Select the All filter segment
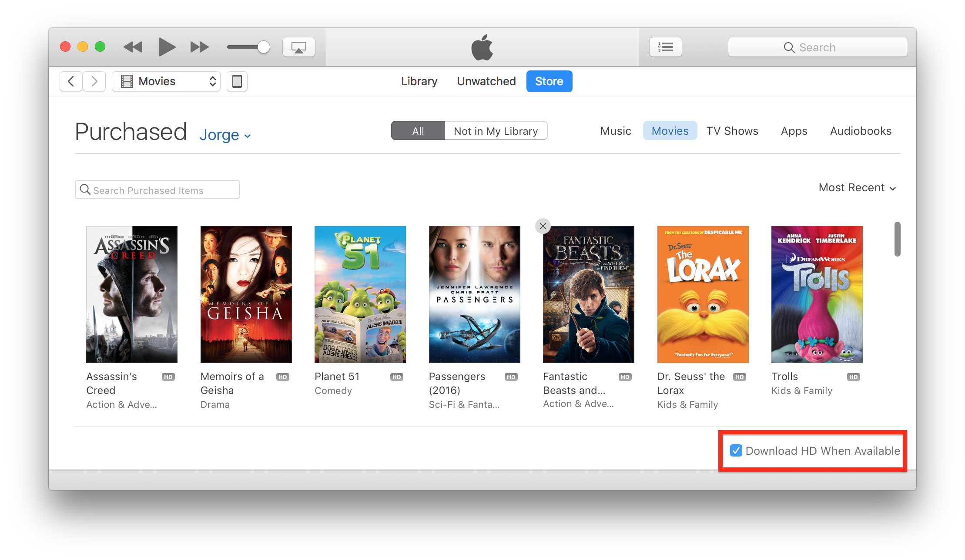This screenshot has width=965, height=560. (x=418, y=131)
